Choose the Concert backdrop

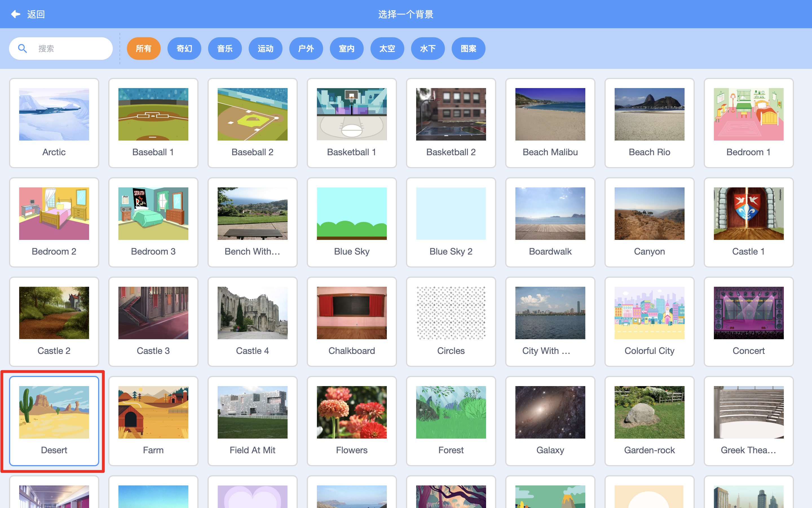click(749, 321)
